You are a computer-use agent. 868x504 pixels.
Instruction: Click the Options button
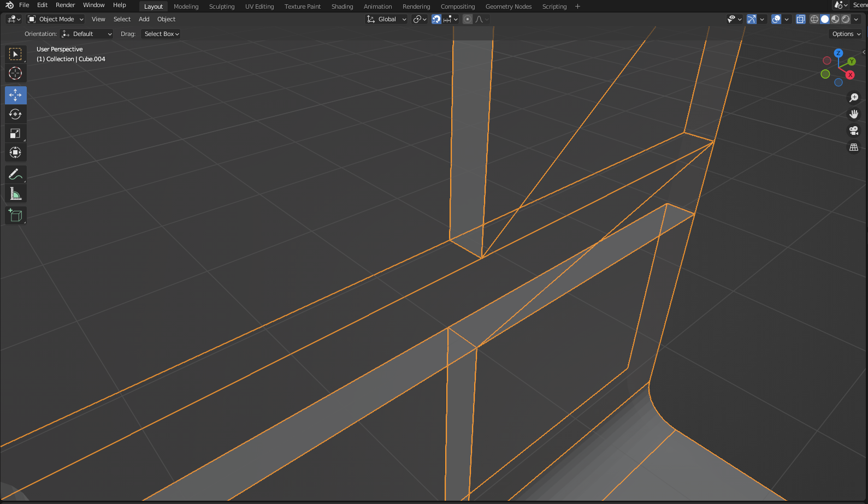846,34
